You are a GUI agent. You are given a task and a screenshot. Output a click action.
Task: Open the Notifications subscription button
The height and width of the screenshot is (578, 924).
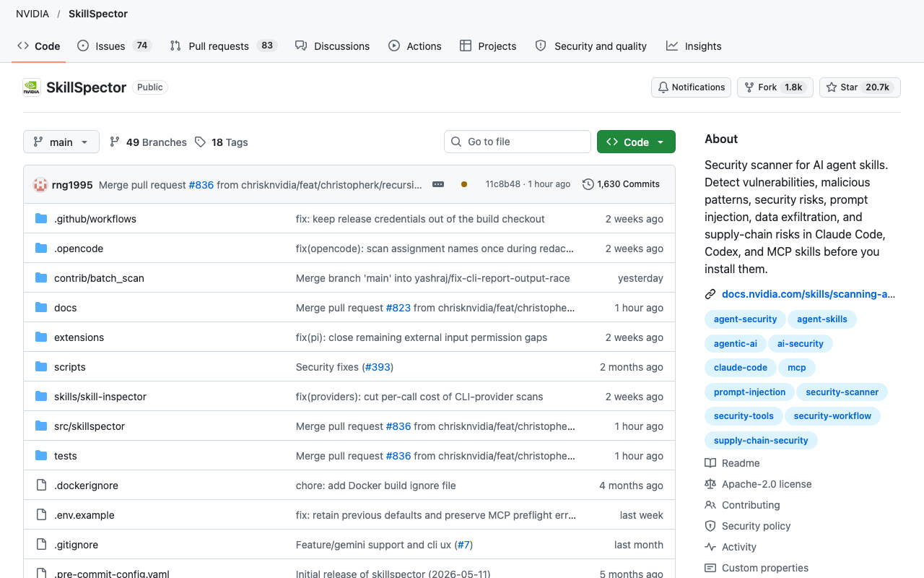pyautogui.click(x=691, y=87)
